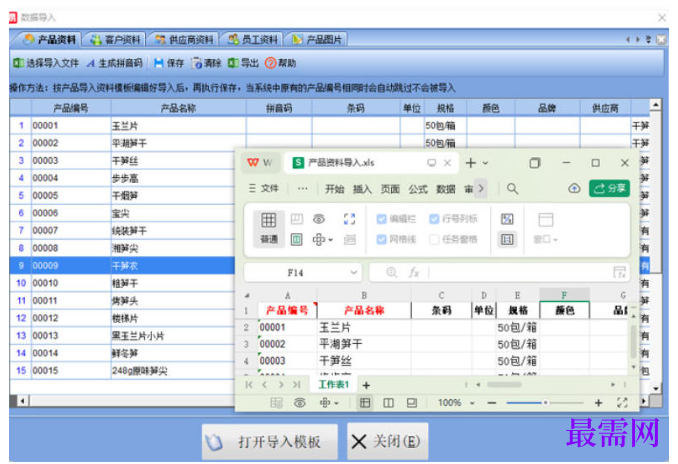Switch to the 员工资料 tab
This screenshot has width=678, height=464.
coord(253,40)
